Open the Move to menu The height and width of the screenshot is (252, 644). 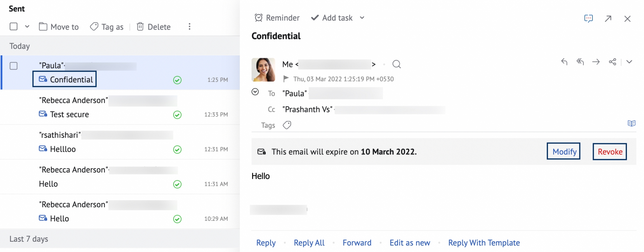coord(59,27)
